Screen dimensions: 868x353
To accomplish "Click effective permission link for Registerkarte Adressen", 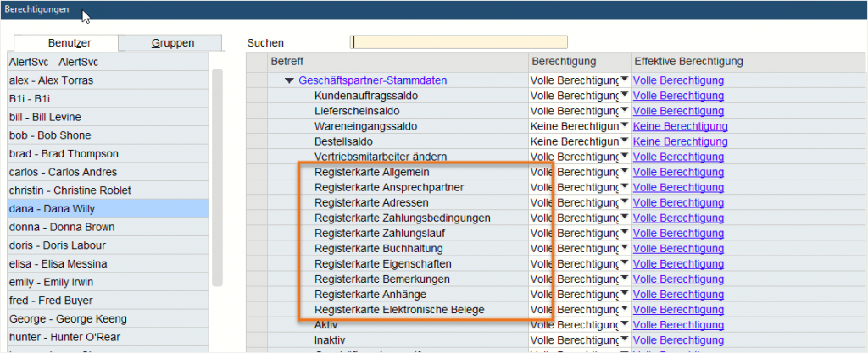I will click(678, 202).
